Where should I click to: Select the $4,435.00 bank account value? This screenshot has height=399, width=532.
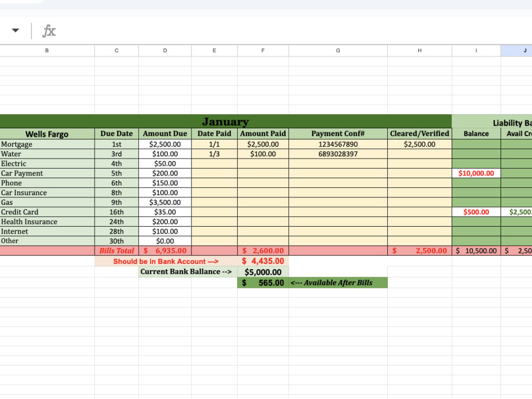[263, 261]
